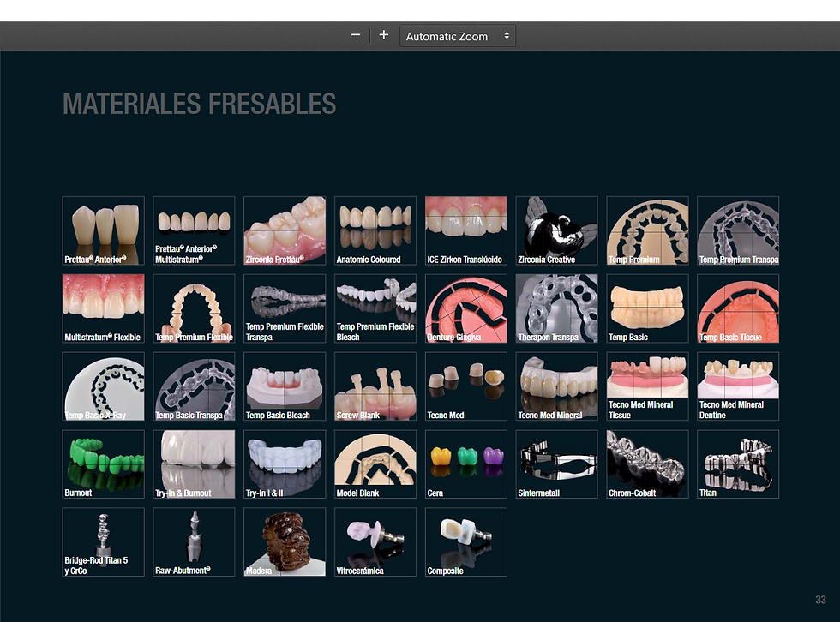The height and width of the screenshot is (622, 840).
Task: Select the Try-In I & II thumbnail
Action: coord(285,464)
